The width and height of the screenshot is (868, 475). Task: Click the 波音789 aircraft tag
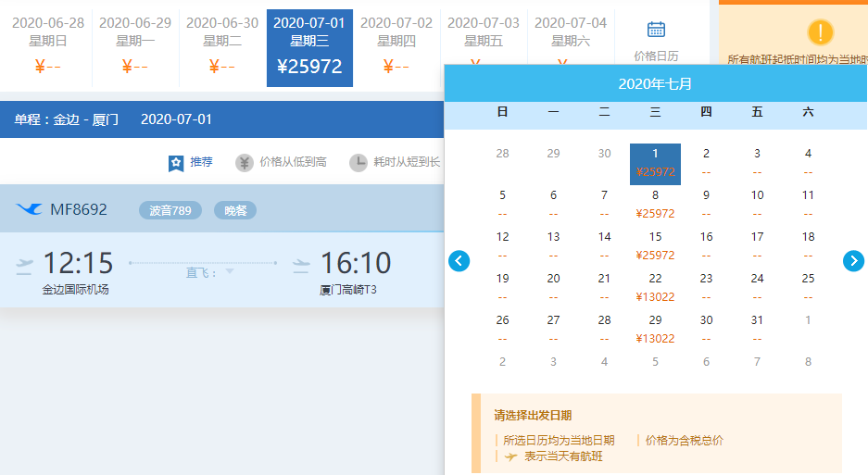click(x=170, y=210)
